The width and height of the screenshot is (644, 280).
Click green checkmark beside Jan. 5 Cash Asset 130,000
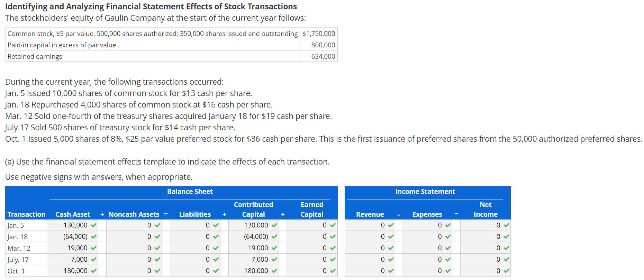[x=94, y=225]
